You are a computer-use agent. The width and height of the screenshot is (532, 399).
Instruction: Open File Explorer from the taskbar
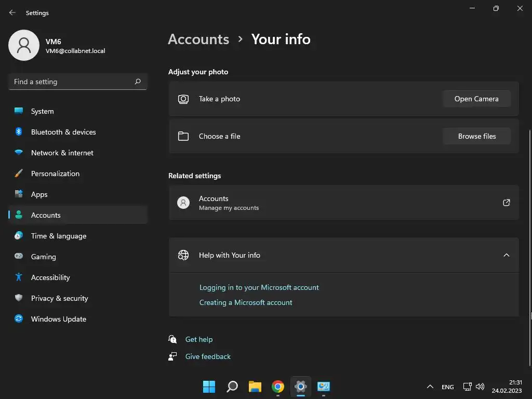[x=255, y=387]
